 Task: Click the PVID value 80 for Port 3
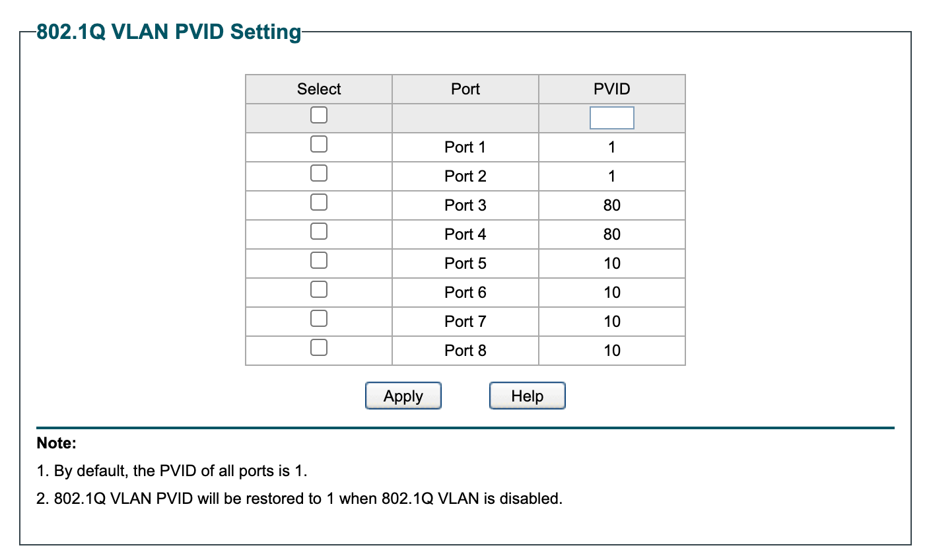611,205
